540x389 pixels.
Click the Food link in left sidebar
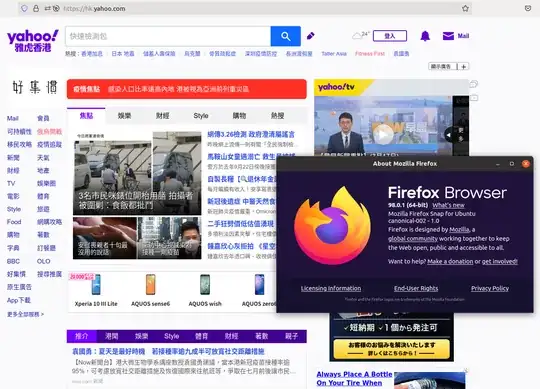14,222
